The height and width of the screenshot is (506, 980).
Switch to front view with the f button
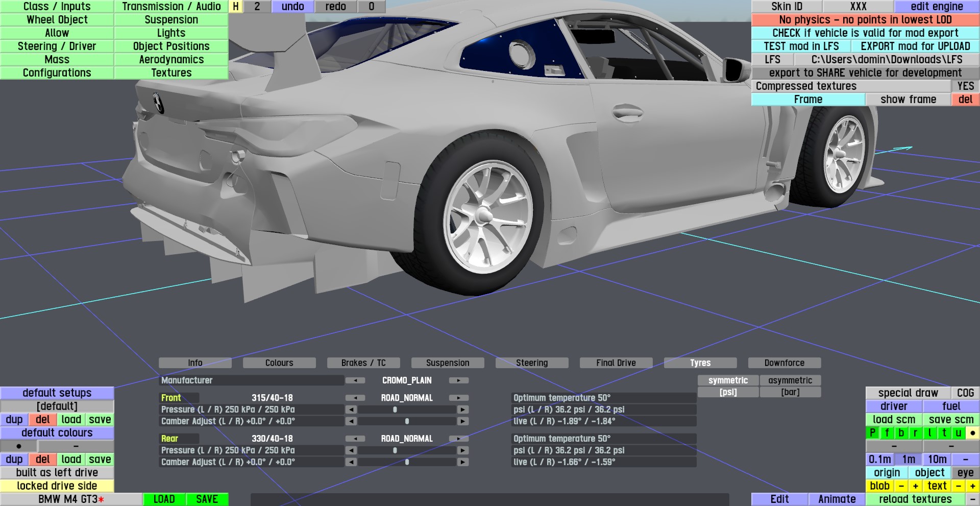tap(887, 433)
